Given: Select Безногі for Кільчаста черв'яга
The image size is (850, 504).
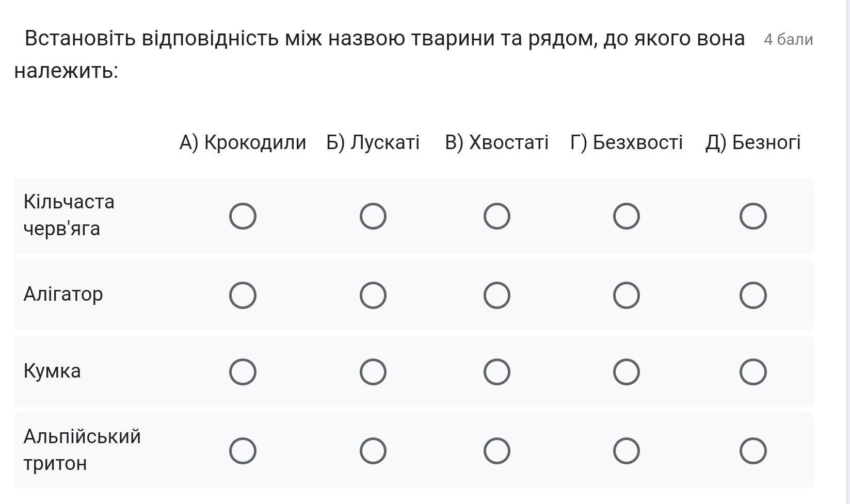Looking at the screenshot, I should 753,216.
